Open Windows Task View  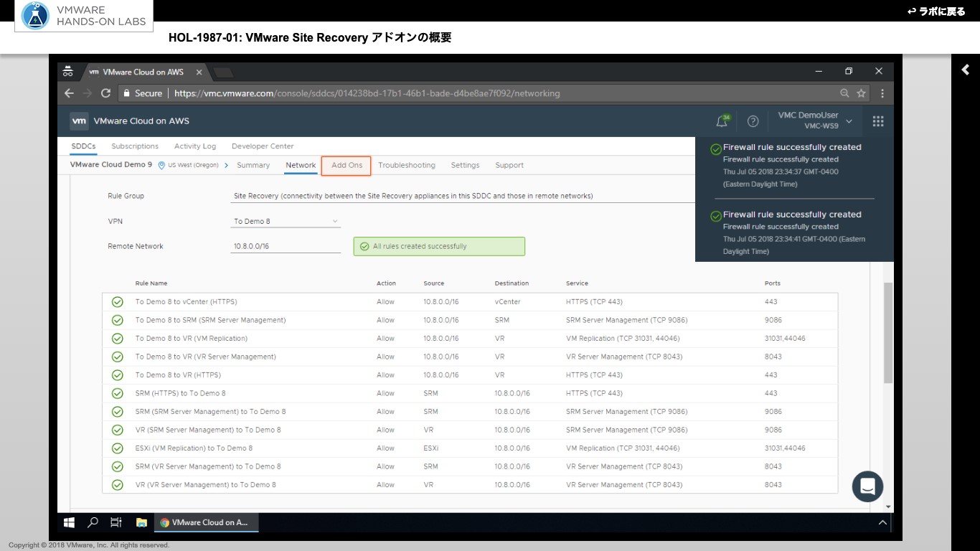click(x=116, y=522)
